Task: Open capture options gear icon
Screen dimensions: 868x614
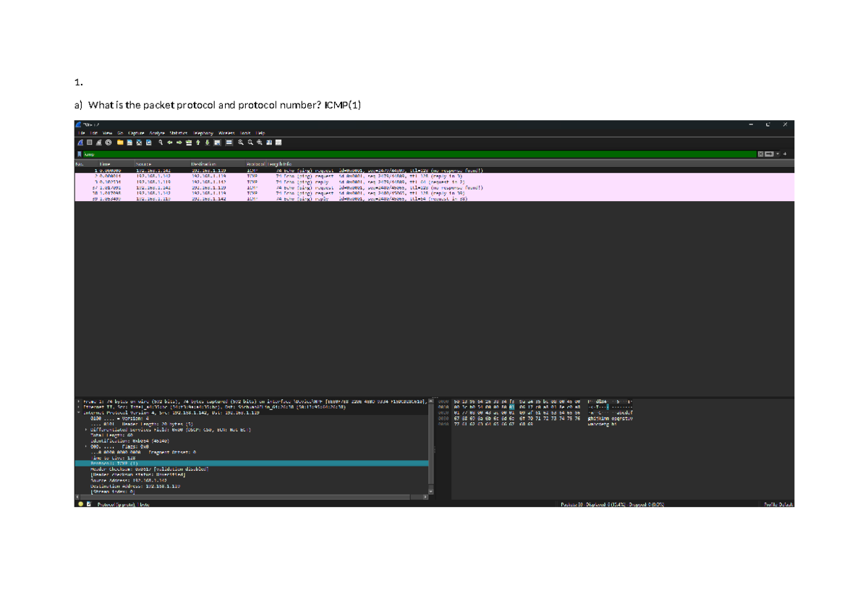Action: [109, 142]
